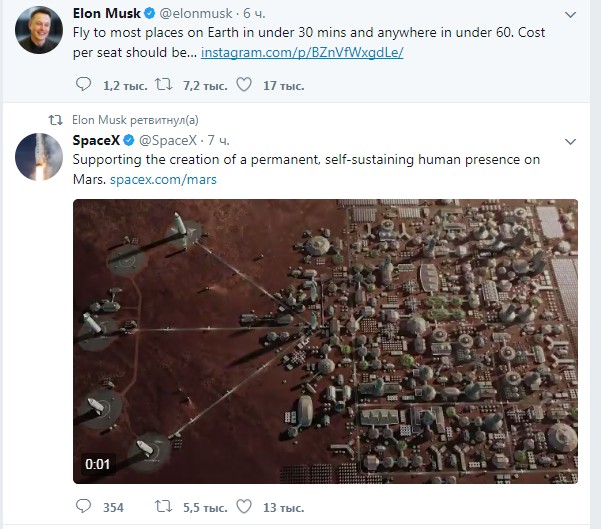Expand options chevron on SpaceX tweet
This screenshot has width=601, height=529.
[x=570, y=141]
